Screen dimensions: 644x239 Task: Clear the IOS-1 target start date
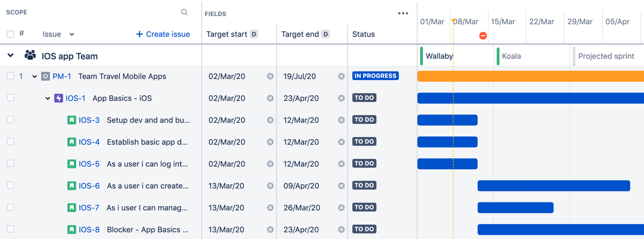click(270, 98)
